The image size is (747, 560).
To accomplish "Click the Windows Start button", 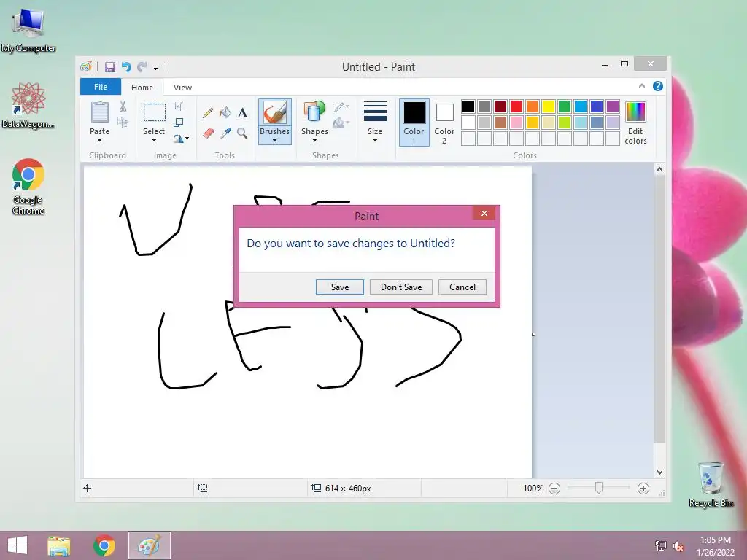I will click(x=18, y=545).
